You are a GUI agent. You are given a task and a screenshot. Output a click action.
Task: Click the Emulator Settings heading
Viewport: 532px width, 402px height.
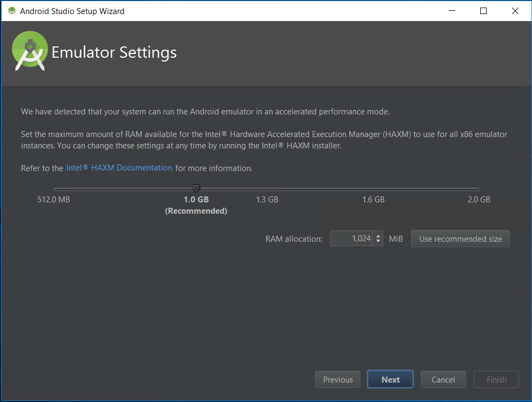click(x=114, y=52)
